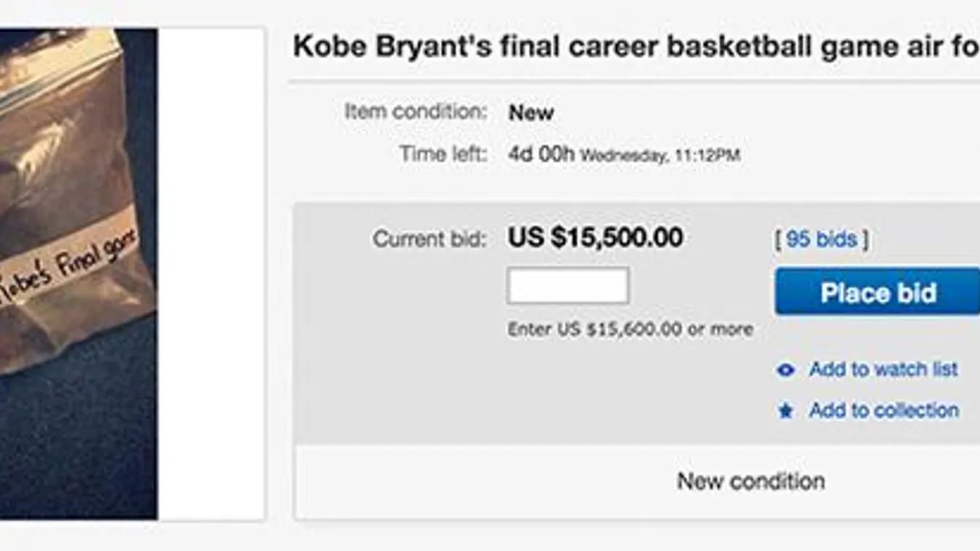Image resolution: width=980 pixels, height=551 pixels.
Task: Enlarge the bagged air product photo
Action: tap(73, 218)
